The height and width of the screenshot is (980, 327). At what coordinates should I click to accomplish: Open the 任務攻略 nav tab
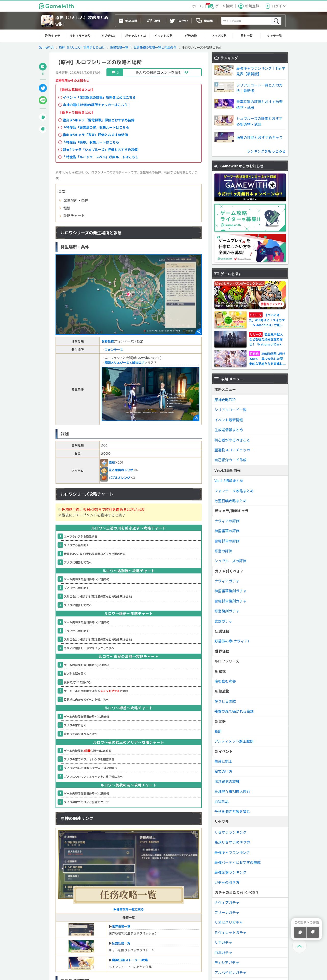point(191,36)
